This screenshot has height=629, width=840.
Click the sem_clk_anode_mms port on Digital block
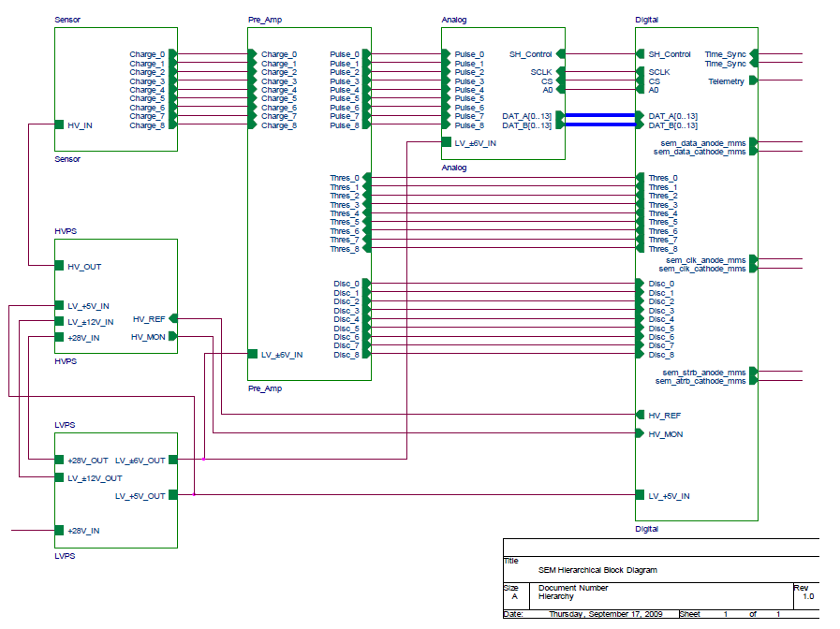coord(753,259)
